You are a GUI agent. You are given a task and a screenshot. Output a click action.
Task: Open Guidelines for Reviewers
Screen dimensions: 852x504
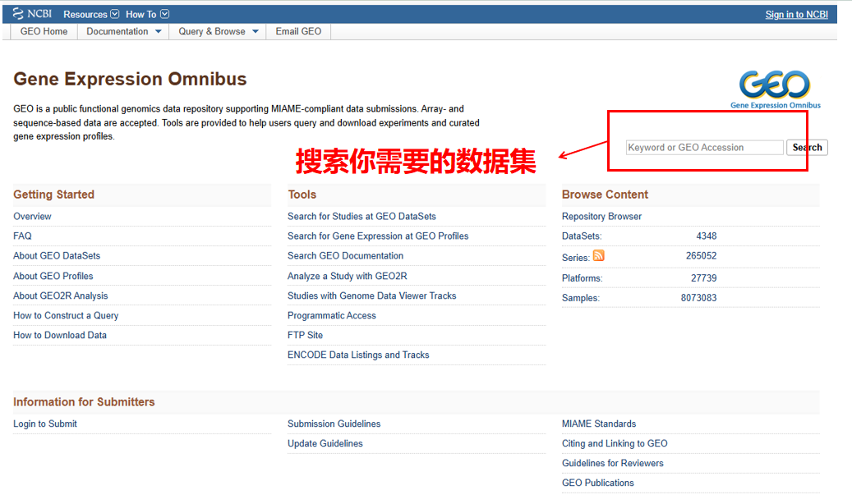[x=612, y=463]
